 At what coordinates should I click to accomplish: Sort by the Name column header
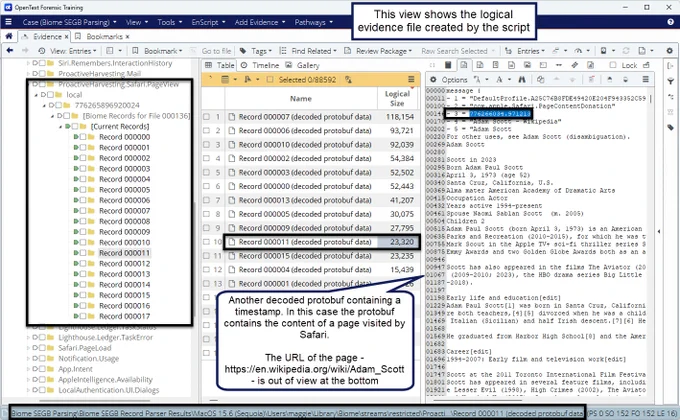pos(301,98)
